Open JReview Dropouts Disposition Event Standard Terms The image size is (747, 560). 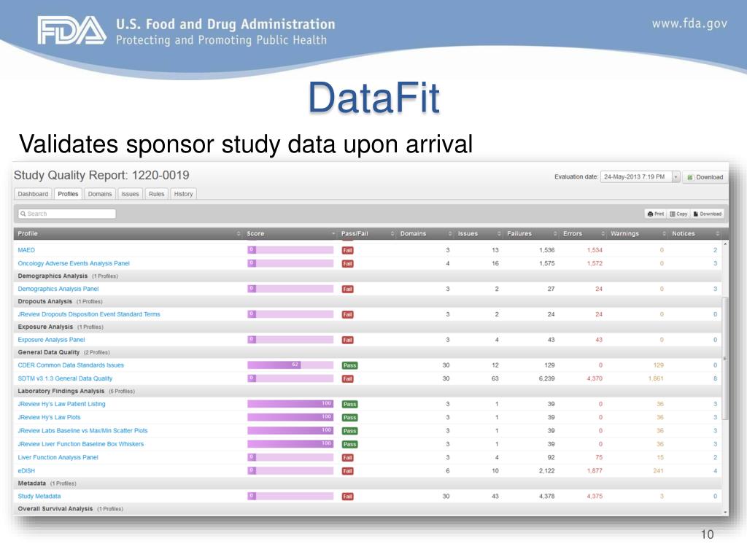coord(89,314)
